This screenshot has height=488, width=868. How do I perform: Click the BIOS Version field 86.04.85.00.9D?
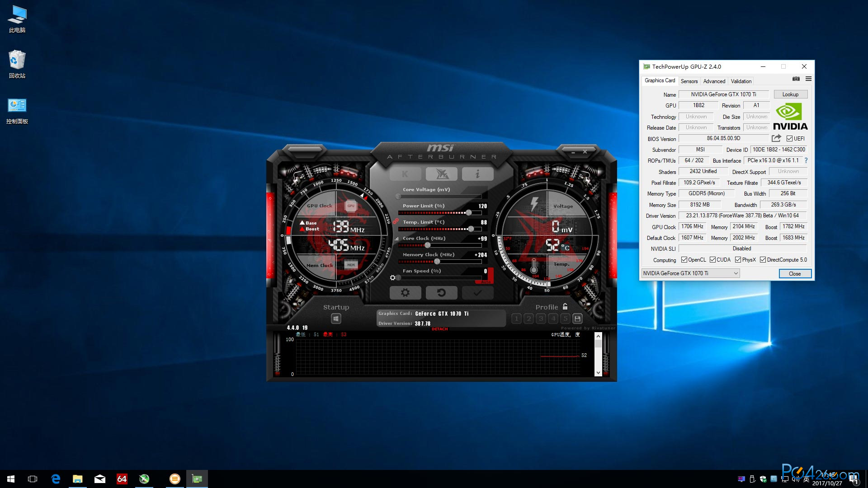[x=723, y=138]
